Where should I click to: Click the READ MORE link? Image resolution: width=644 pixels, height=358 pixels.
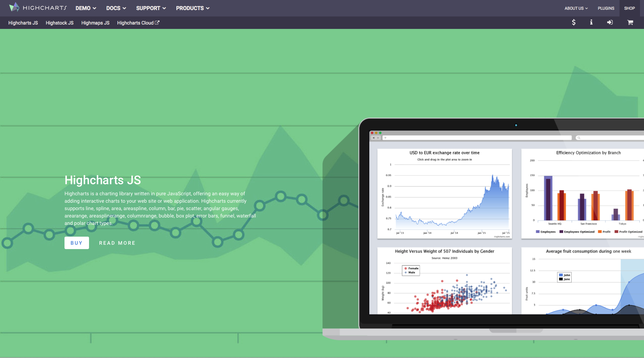[x=117, y=243]
